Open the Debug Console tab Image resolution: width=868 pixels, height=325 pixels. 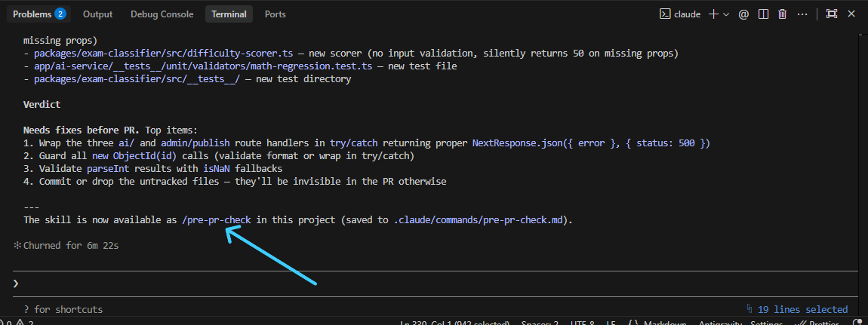pos(162,14)
